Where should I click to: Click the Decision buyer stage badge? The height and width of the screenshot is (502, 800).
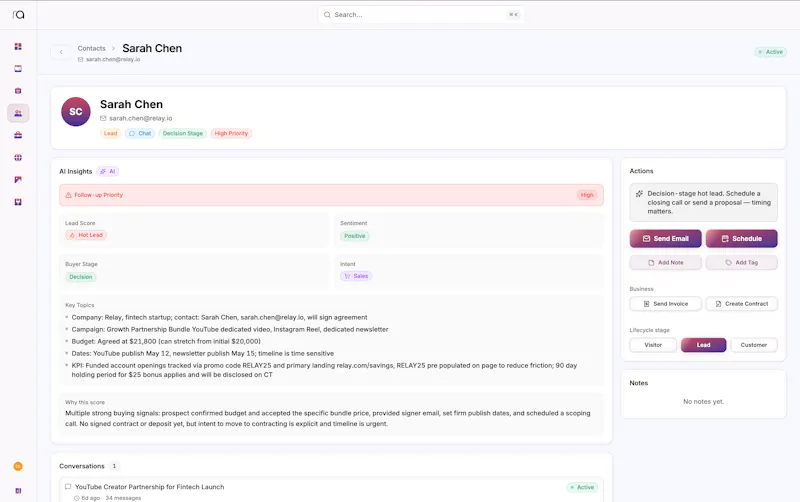(x=81, y=277)
